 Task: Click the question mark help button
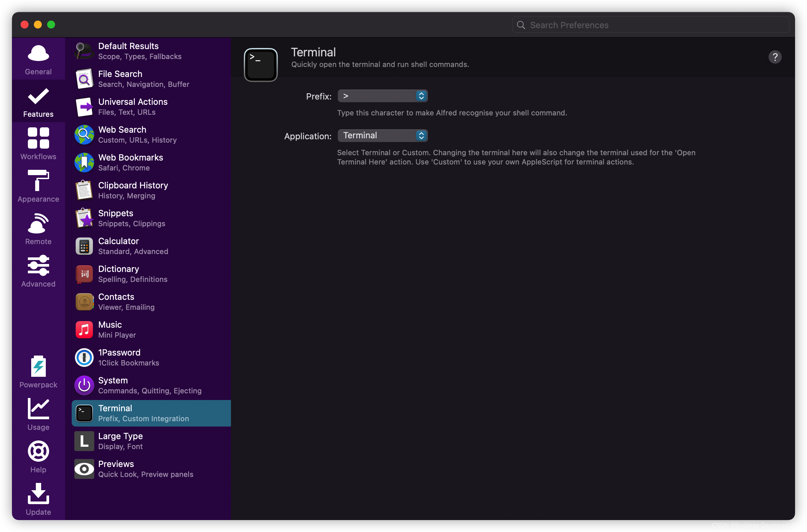775,57
